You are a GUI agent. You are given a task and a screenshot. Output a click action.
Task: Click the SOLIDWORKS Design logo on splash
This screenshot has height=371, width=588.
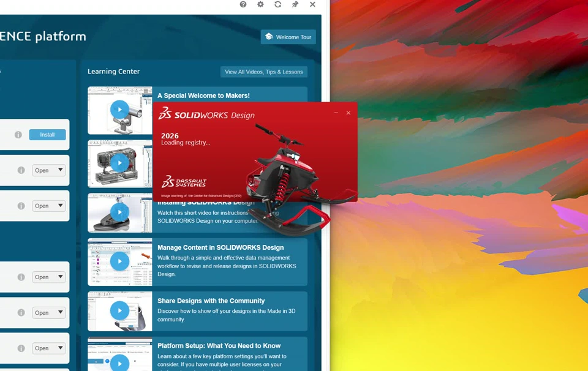(x=206, y=113)
